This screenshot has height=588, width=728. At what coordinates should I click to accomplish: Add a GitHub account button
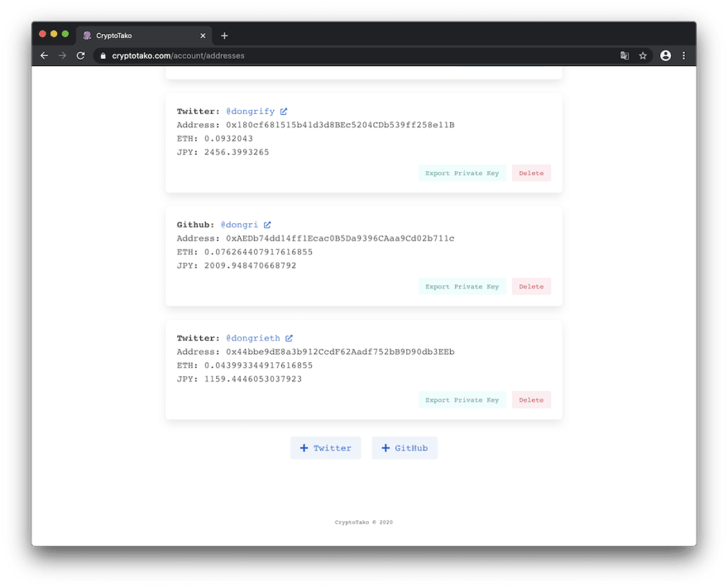tap(405, 448)
